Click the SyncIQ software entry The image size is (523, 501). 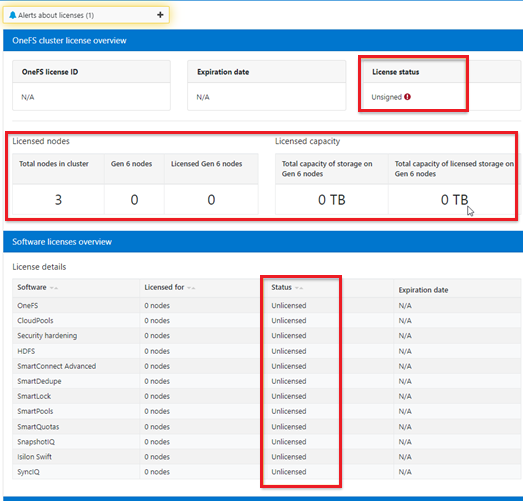28,472
